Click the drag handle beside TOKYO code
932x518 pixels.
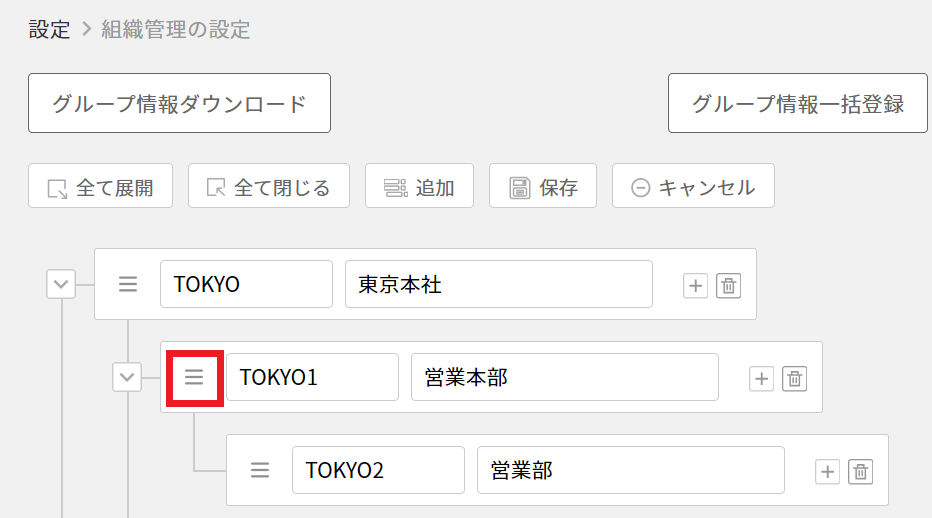click(x=128, y=284)
